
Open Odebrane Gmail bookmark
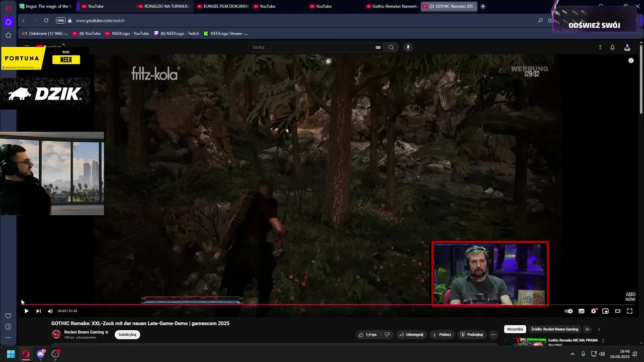[45, 34]
